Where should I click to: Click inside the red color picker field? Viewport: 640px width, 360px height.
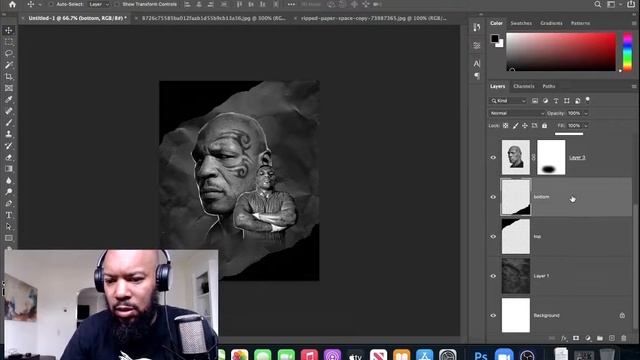tap(561, 52)
